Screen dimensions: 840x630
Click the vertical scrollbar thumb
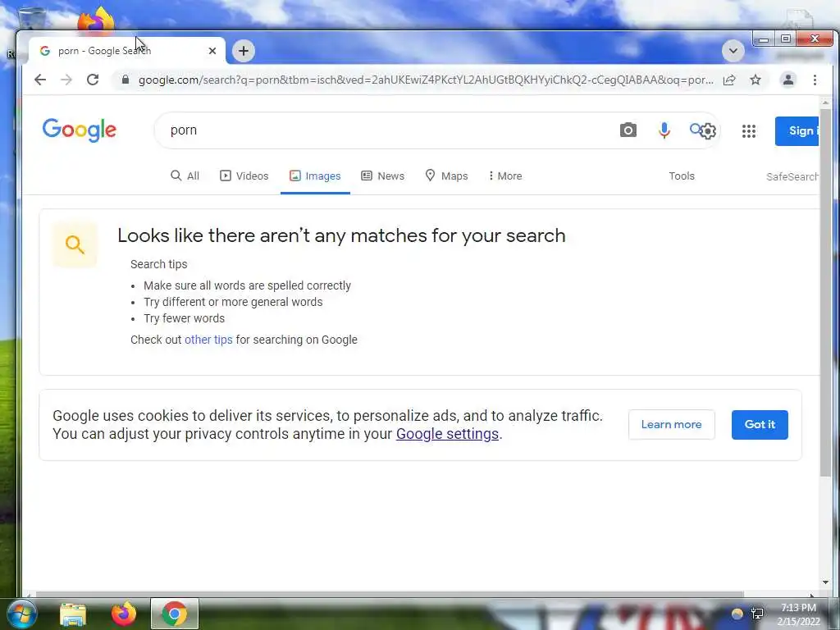click(825, 292)
